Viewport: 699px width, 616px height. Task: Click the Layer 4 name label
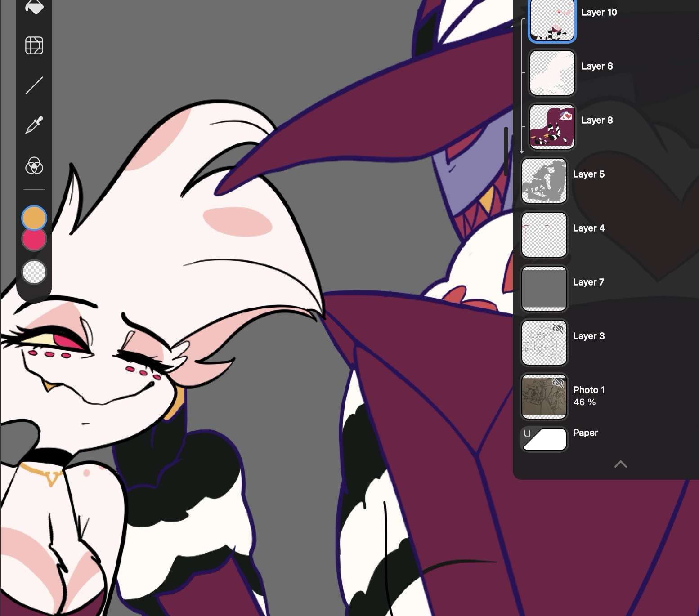[x=589, y=228]
